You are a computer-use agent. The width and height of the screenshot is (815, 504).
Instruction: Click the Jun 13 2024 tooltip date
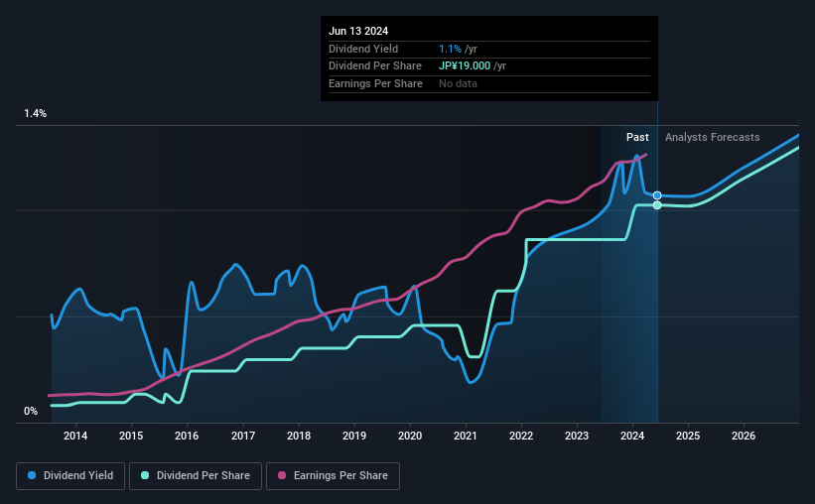click(358, 31)
